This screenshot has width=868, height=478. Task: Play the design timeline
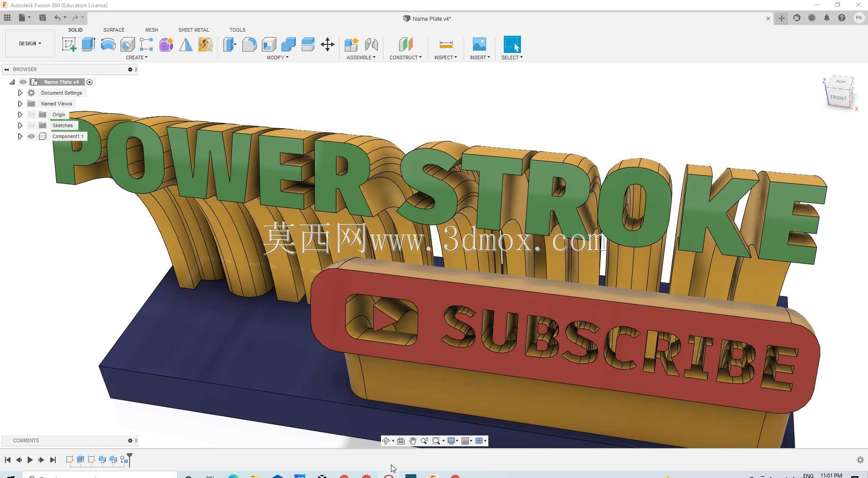click(x=30, y=460)
